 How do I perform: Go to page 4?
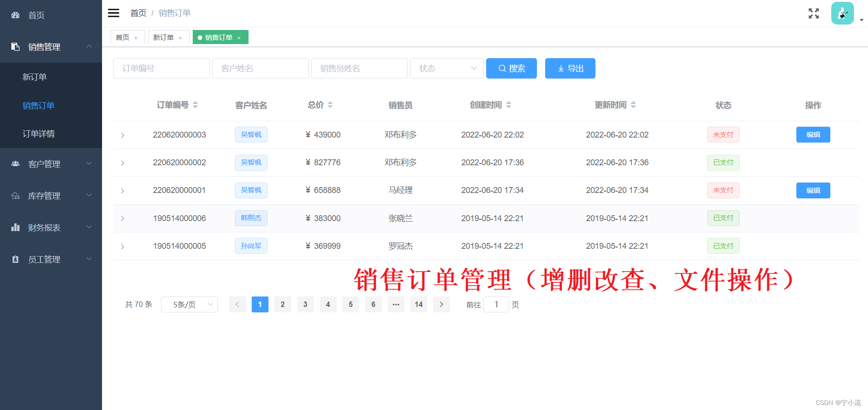(328, 305)
